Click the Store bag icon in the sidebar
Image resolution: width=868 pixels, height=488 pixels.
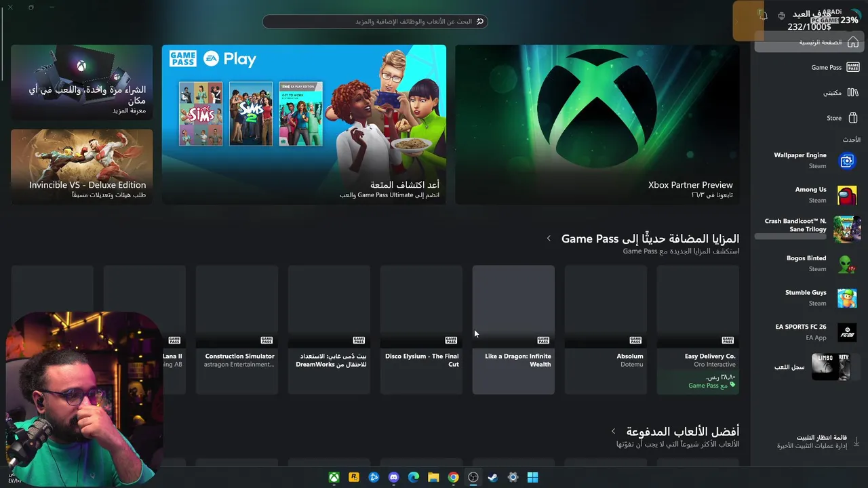(853, 118)
